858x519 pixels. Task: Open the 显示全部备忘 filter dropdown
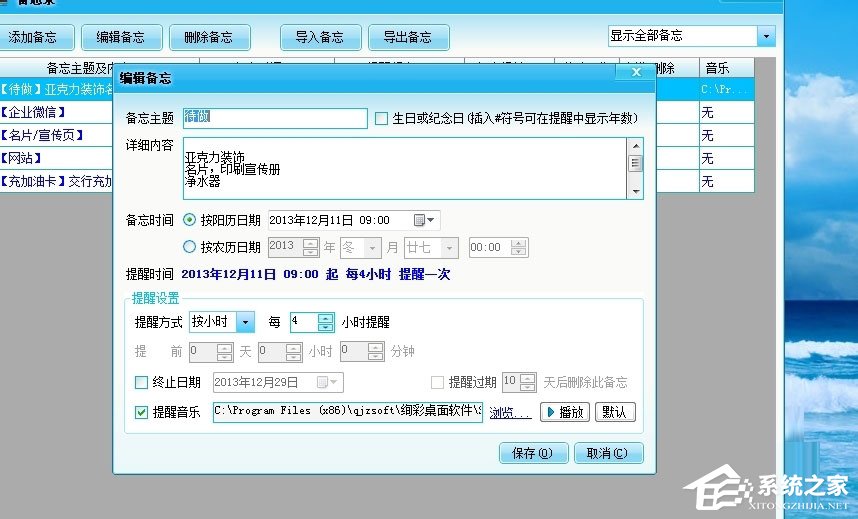tap(766, 36)
